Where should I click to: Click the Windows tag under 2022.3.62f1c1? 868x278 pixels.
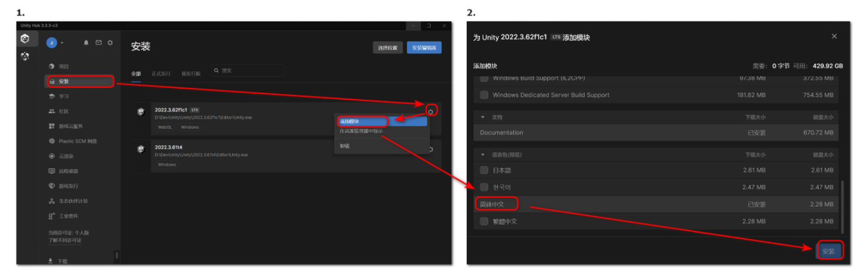click(190, 127)
